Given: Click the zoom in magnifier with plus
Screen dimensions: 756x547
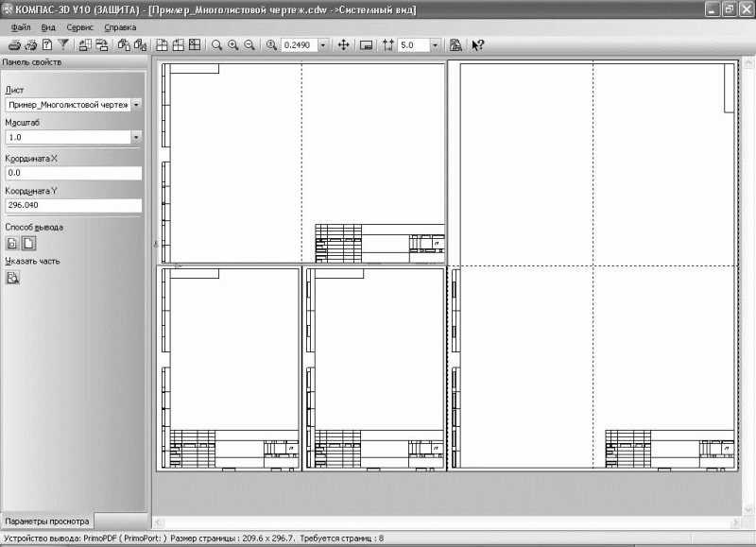Looking at the screenshot, I should [233, 45].
